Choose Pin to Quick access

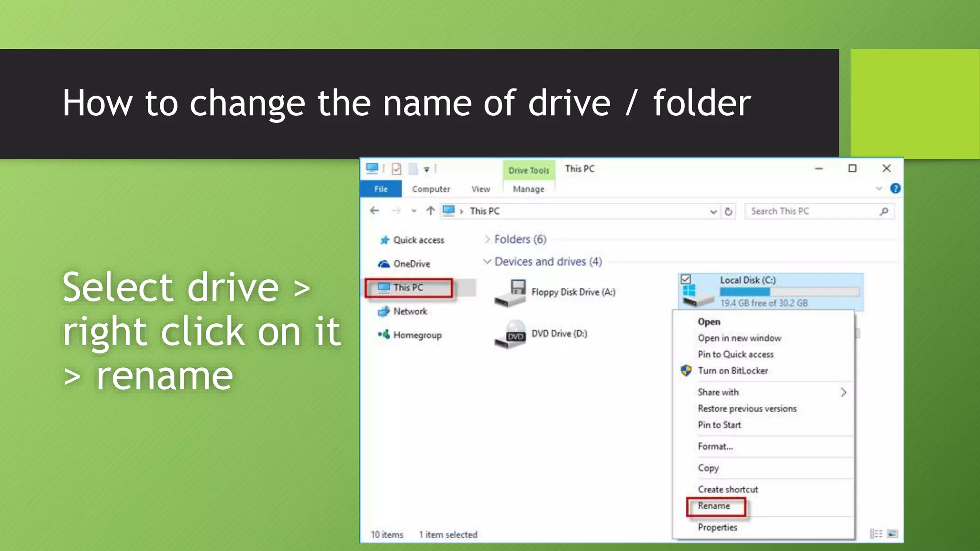(x=763, y=354)
